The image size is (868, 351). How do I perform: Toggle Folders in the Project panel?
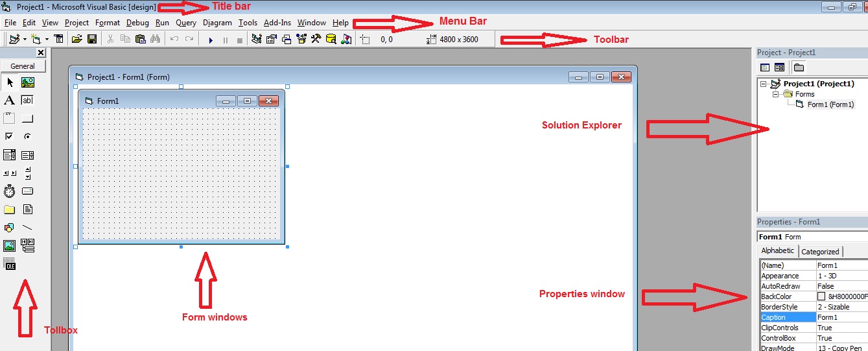point(799,67)
